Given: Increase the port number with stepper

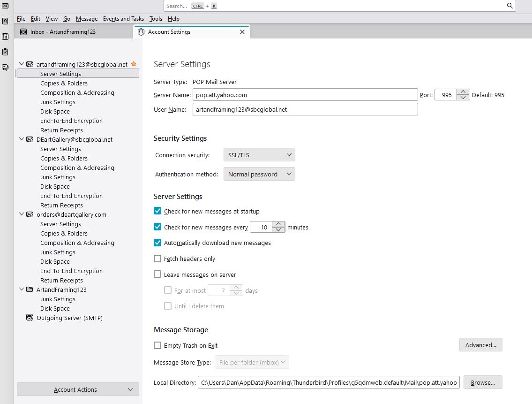Looking at the screenshot, I should coord(463,92).
